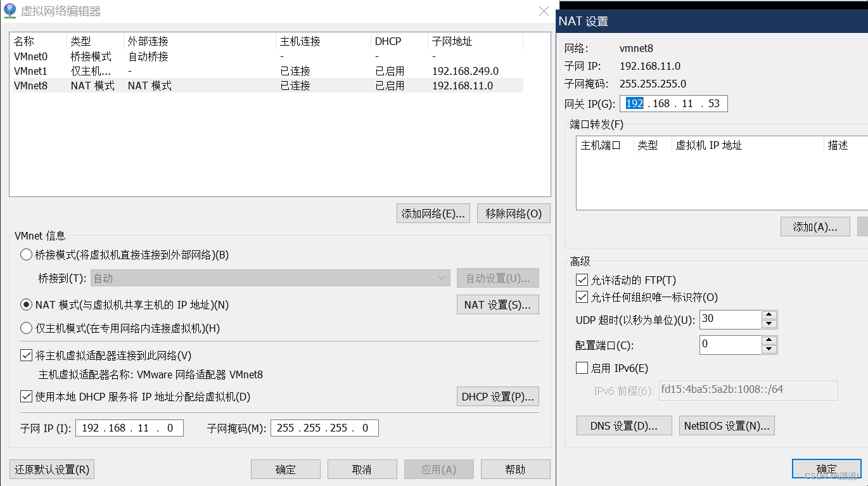The height and width of the screenshot is (486, 868).
Task: Click the UDP 超时 value field
Action: (731, 319)
